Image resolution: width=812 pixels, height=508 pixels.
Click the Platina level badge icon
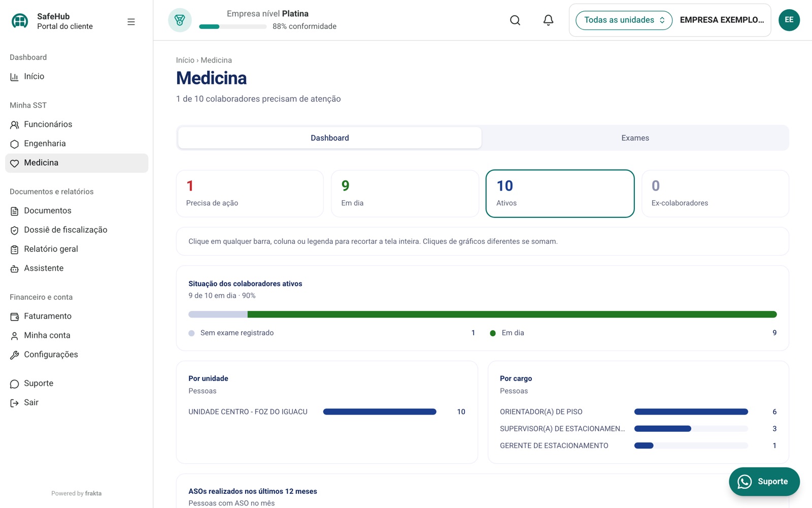pyautogui.click(x=180, y=20)
